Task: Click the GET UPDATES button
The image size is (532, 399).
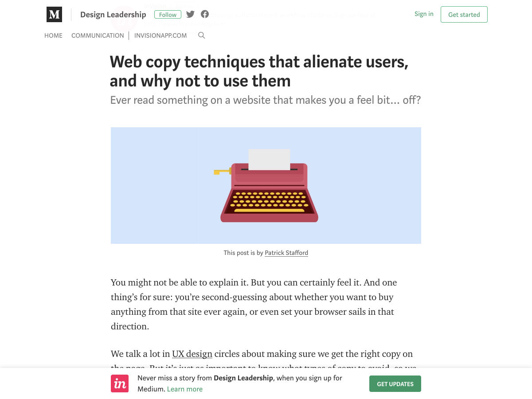Action: [x=395, y=384]
